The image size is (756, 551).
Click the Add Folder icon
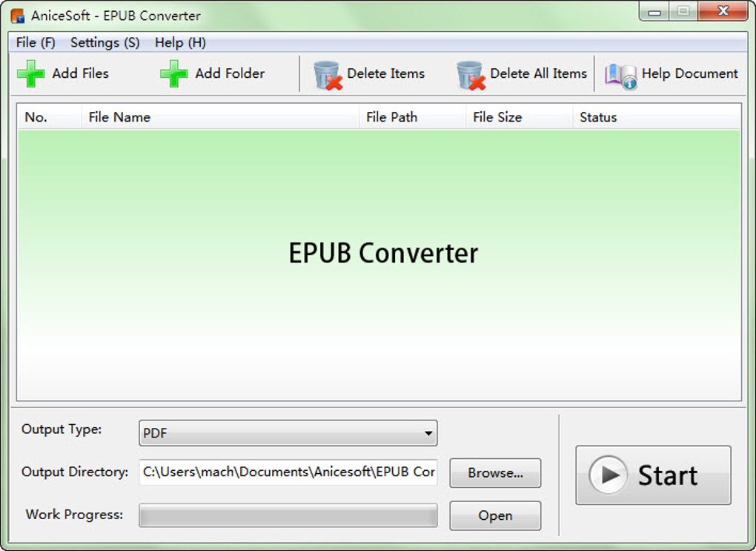(x=172, y=73)
